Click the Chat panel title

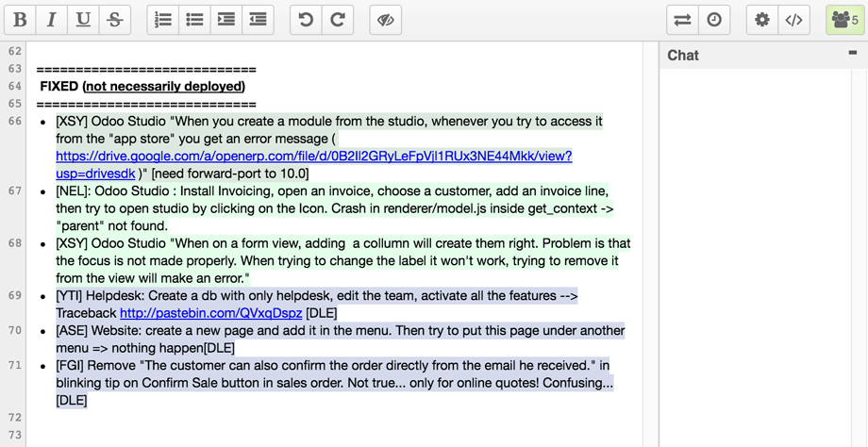click(x=682, y=56)
